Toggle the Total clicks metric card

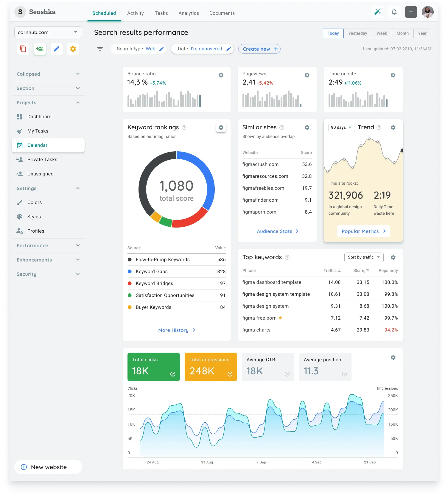tap(153, 367)
